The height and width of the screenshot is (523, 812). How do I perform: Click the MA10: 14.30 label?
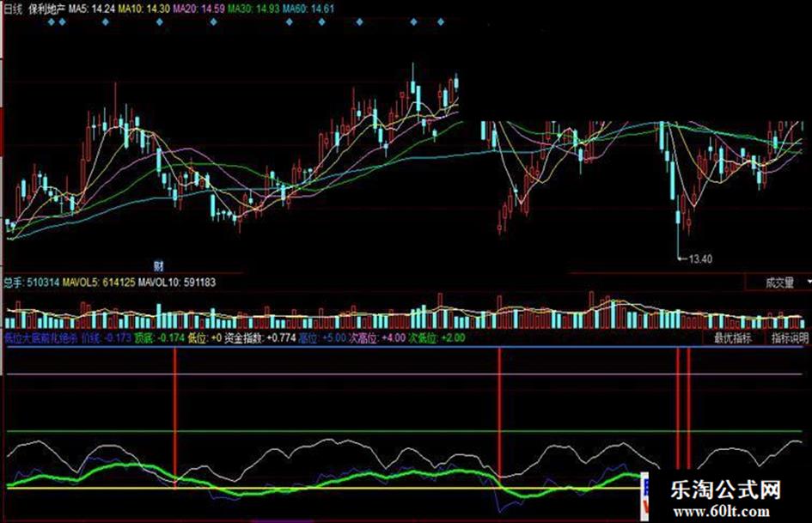[144, 9]
